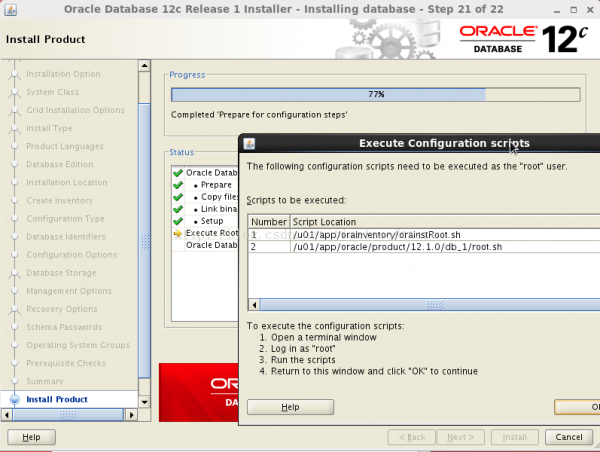The height and width of the screenshot is (452, 600).
Task: Click green checkmark beside first Oracle Database row
Action: pos(178,173)
